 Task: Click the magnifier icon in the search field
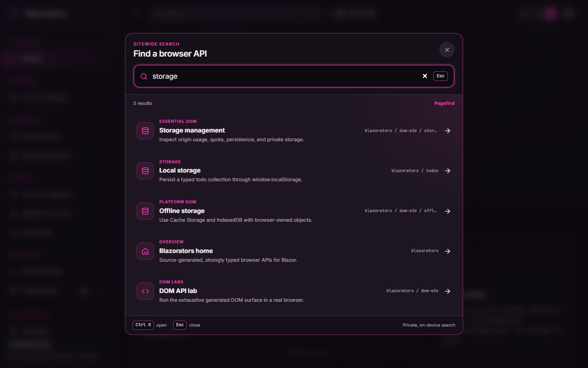pyautogui.click(x=144, y=76)
